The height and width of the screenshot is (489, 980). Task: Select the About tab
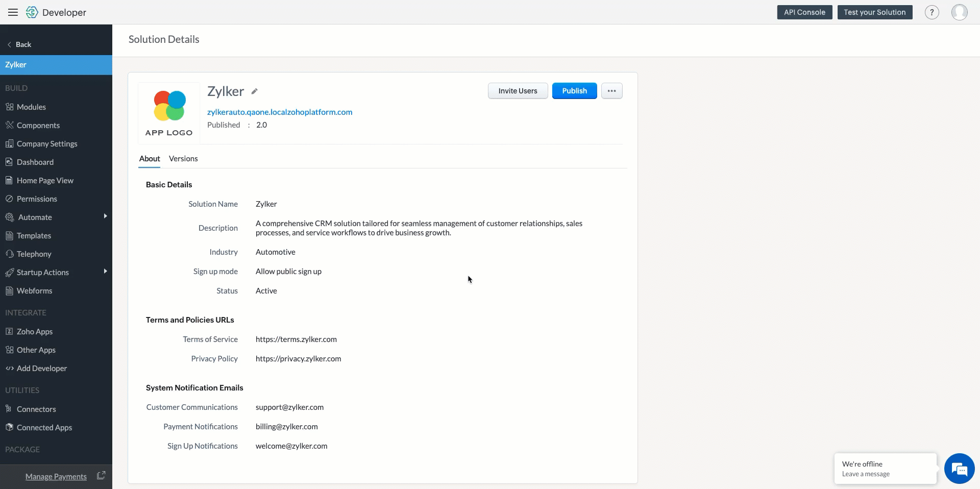click(x=150, y=159)
